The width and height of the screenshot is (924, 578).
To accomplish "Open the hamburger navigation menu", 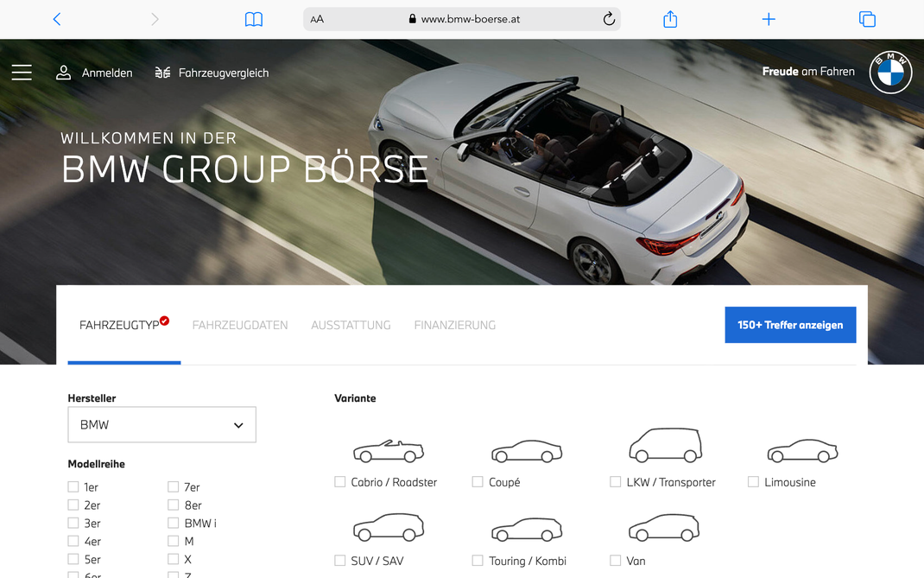I will (22, 73).
